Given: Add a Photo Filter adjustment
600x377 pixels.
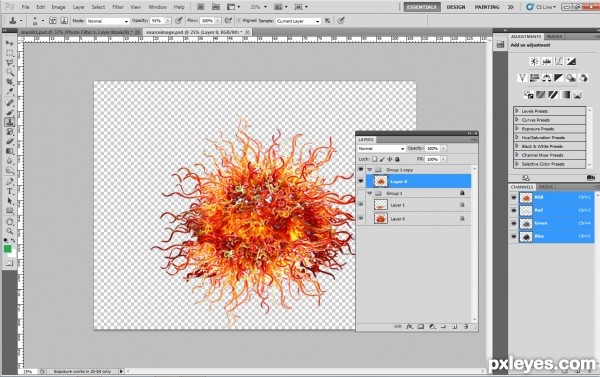Looking at the screenshot, I should 571,78.
